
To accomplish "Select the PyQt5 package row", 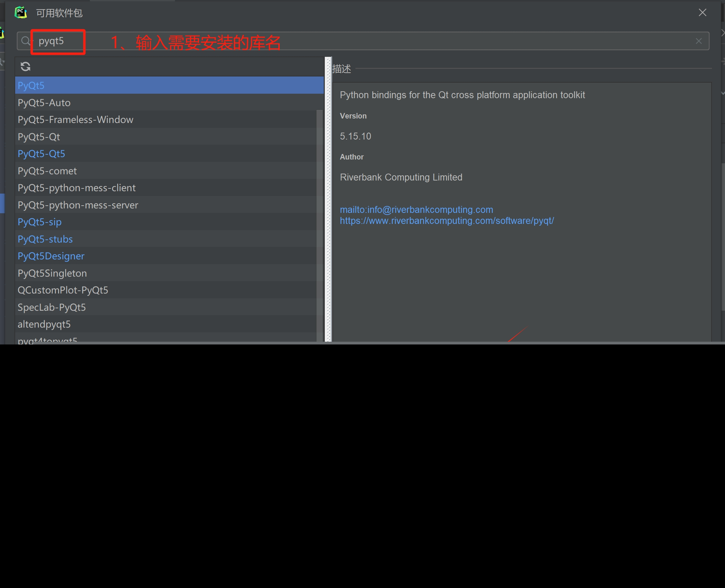I will coord(169,85).
